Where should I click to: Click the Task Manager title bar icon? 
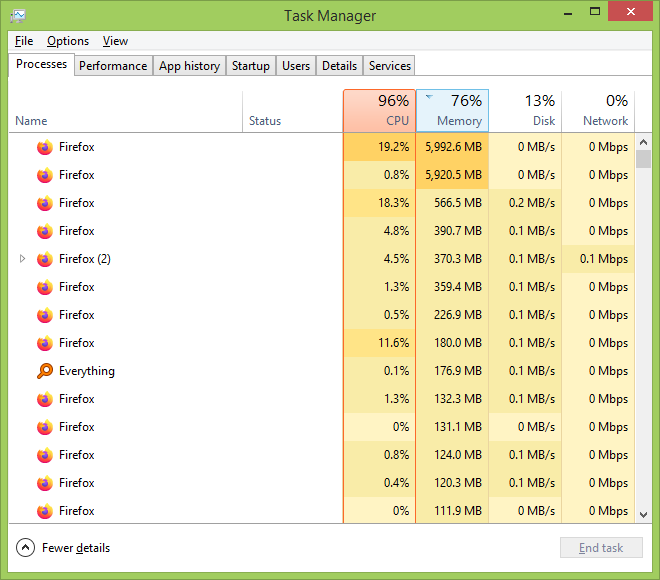pos(18,16)
